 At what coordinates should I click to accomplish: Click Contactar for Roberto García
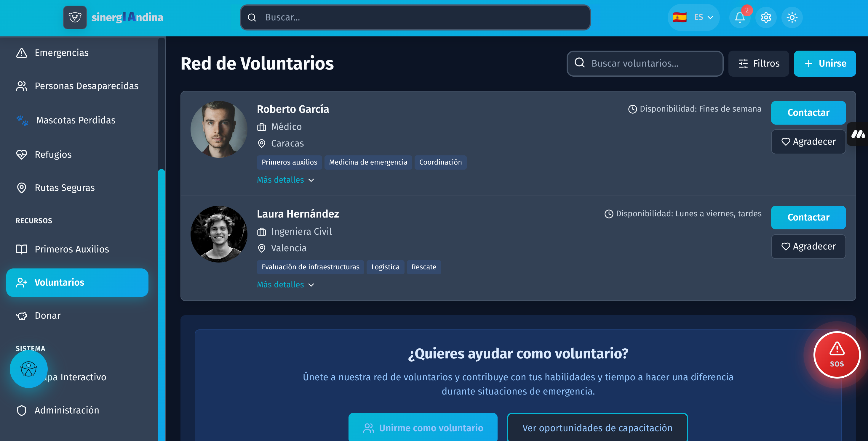click(x=808, y=113)
